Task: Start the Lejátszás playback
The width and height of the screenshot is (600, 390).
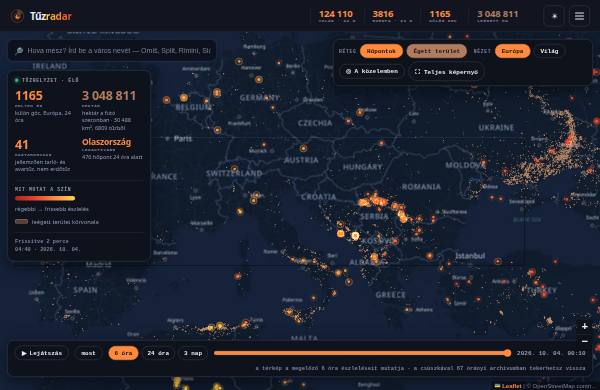Action: click(x=42, y=353)
